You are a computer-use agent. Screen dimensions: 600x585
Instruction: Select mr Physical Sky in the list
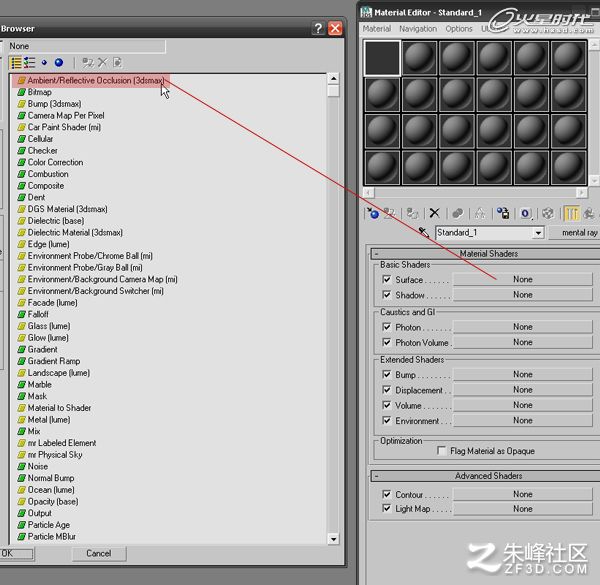pyautogui.click(x=55, y=455)
